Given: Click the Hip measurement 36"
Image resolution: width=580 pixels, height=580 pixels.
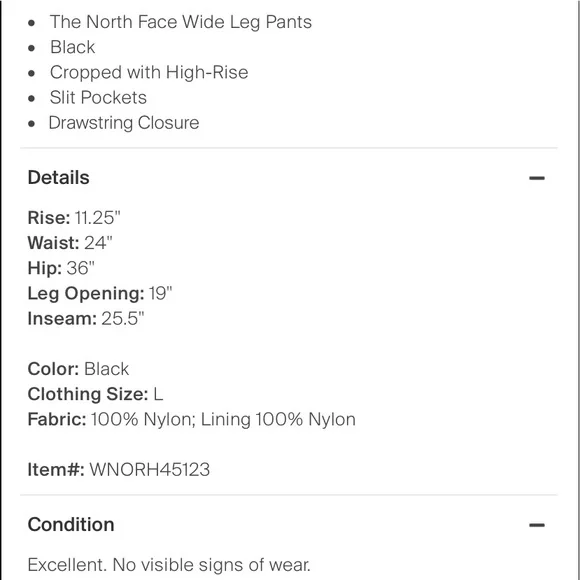Looking at the screenshot, I should click(81, 268).
